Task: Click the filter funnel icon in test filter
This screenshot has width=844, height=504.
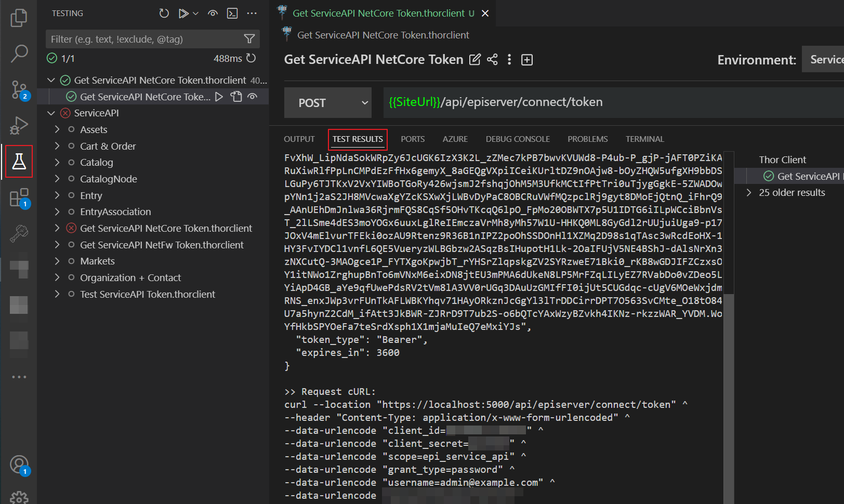Action: (x=249, y=39)
